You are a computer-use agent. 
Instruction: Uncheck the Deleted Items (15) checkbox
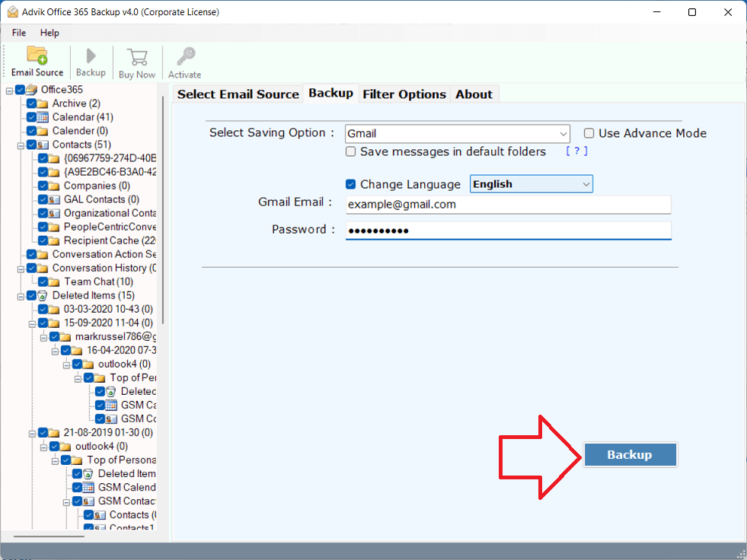31,296
